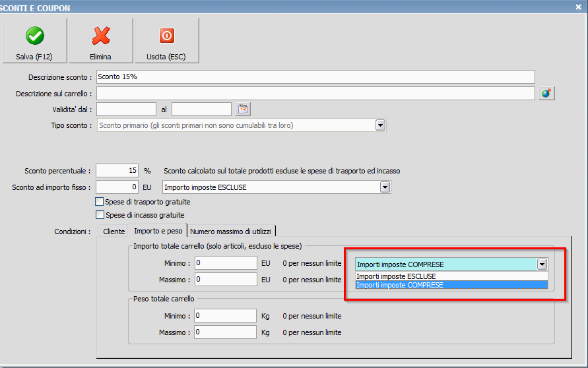588x368 pixels.
Task: Open the calendar date picker icon
Action: click(x=243, y=109)
